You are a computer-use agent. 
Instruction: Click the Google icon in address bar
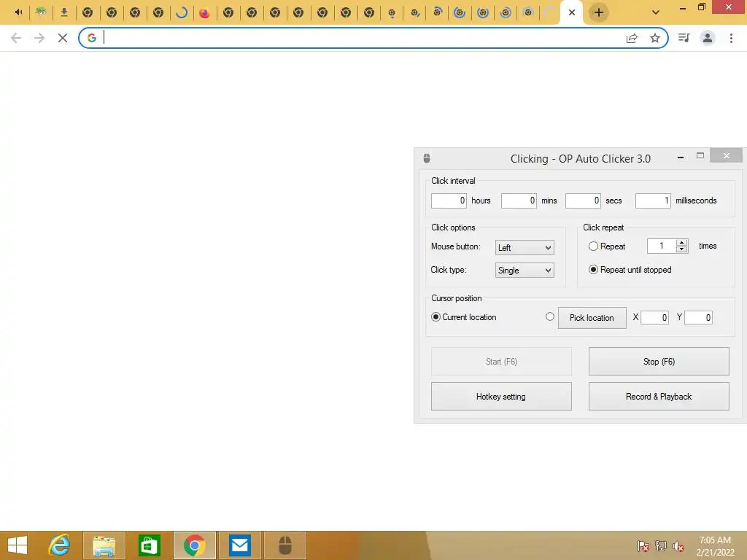pyautogui.click(x=91, y=38)
